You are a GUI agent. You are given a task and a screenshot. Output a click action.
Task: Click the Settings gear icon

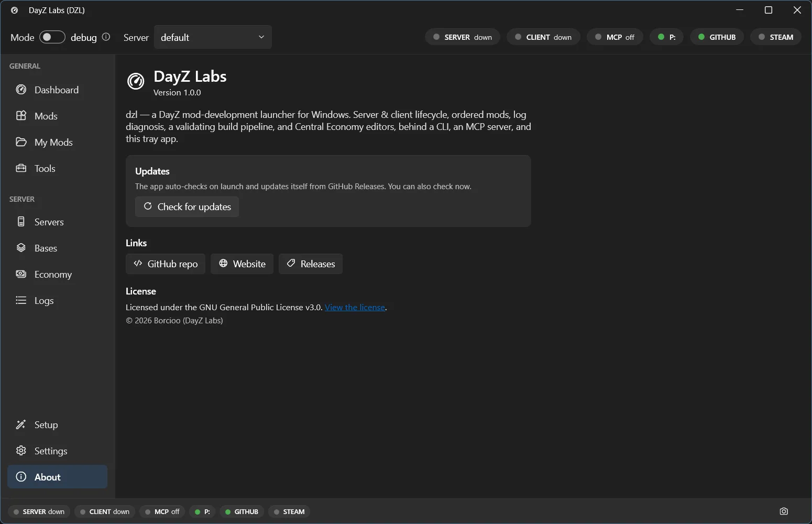pos(21,451)
